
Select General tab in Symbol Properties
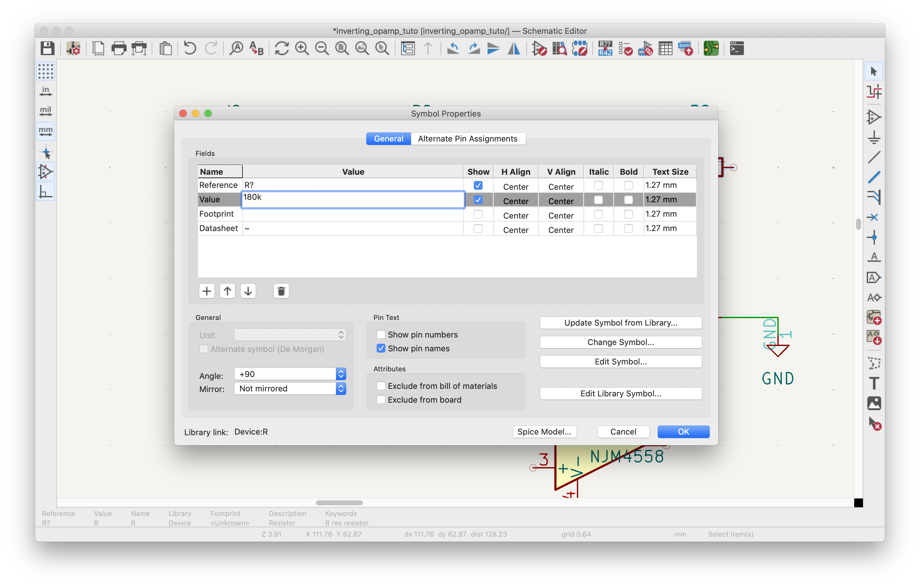pos(389,139)
